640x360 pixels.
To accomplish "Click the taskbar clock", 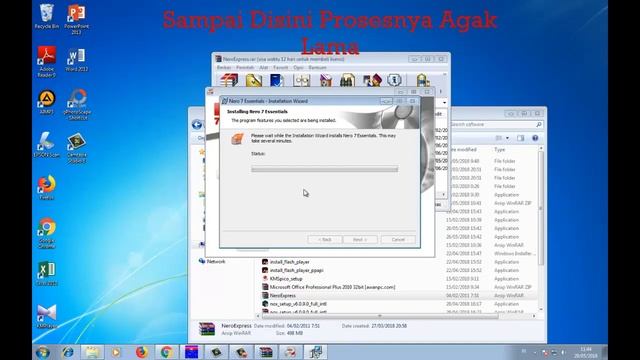I will 586,352.
